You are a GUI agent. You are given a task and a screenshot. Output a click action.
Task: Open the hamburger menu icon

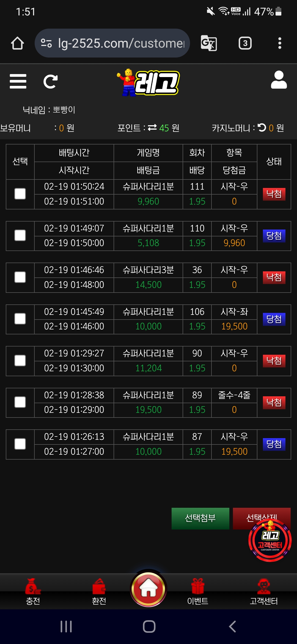pyautogui.click(x=18, y=81)
